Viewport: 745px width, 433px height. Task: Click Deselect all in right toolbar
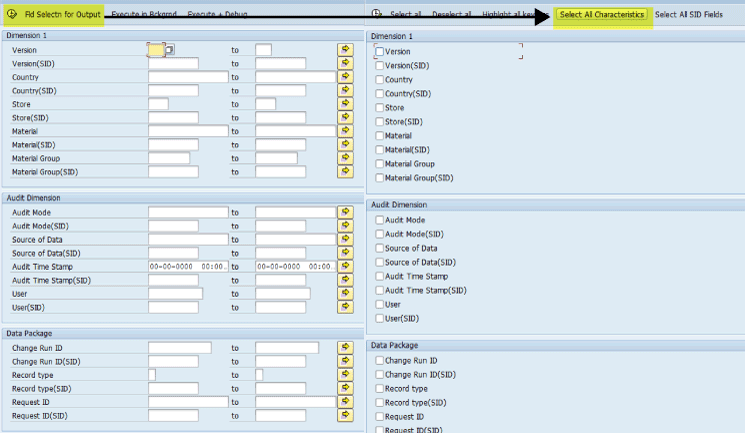(451, 14)
